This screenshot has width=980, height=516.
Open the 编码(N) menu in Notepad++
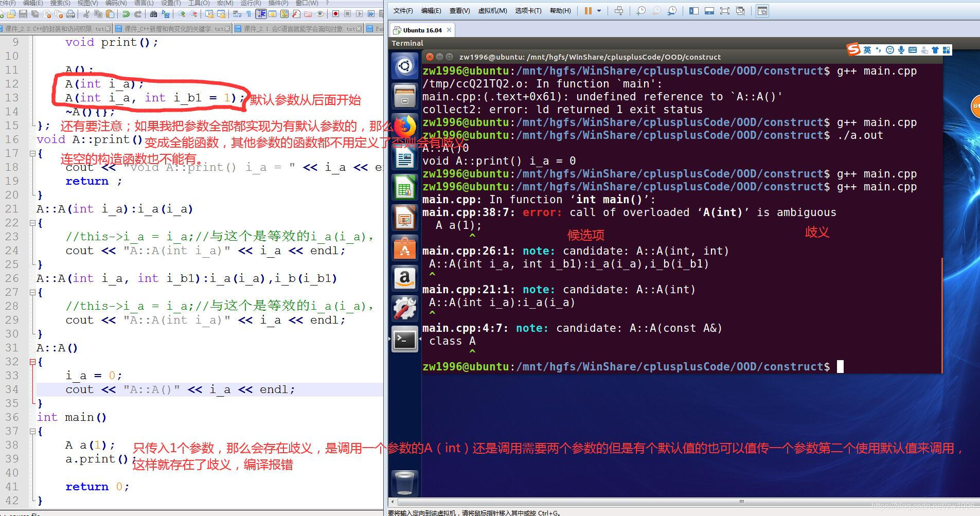click(x=116, y=3)
